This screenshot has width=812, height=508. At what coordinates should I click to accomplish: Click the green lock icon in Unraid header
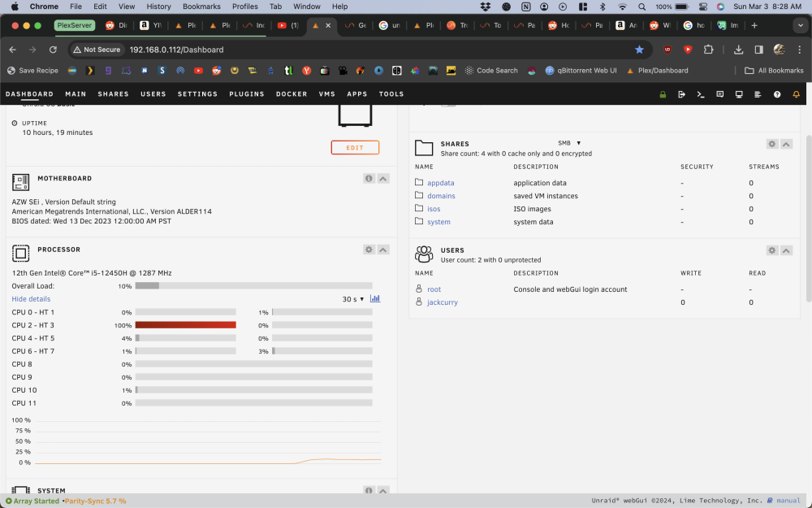pyautogui.click(x=663, y=94)
